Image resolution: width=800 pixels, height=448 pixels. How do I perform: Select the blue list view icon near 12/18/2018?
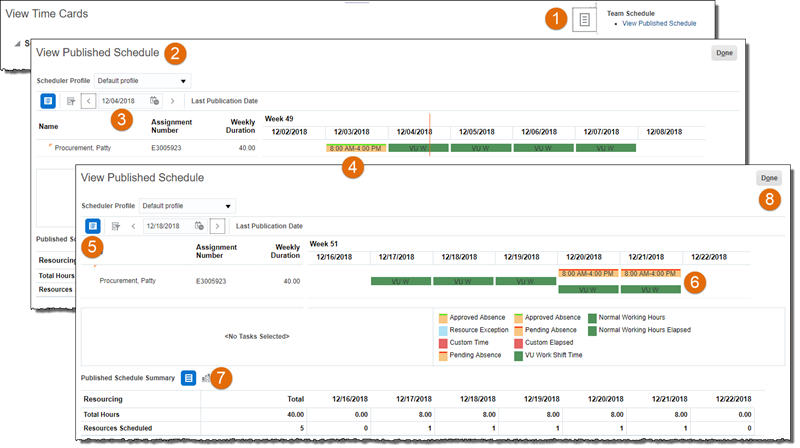click(92, 226)
